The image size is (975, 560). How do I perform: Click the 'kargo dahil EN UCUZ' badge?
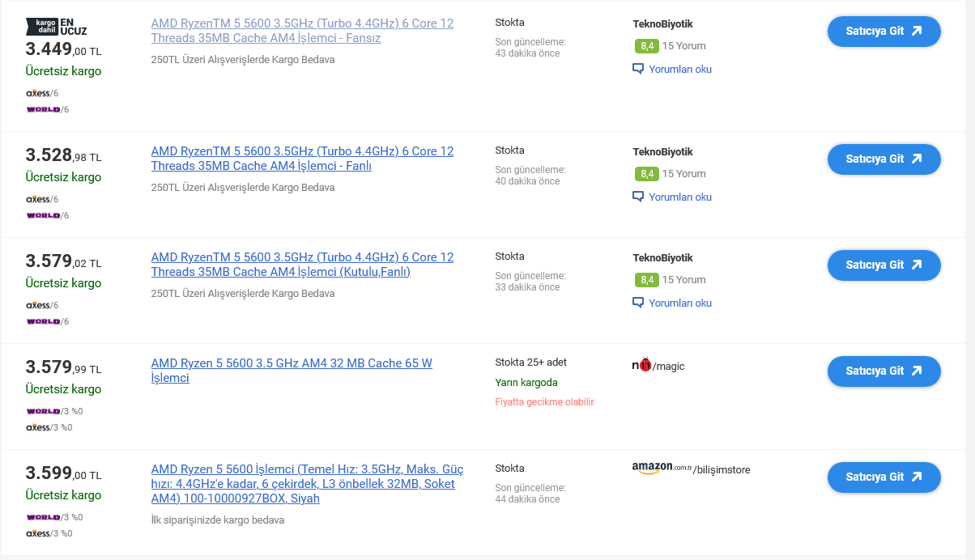[x=57, y=27]
